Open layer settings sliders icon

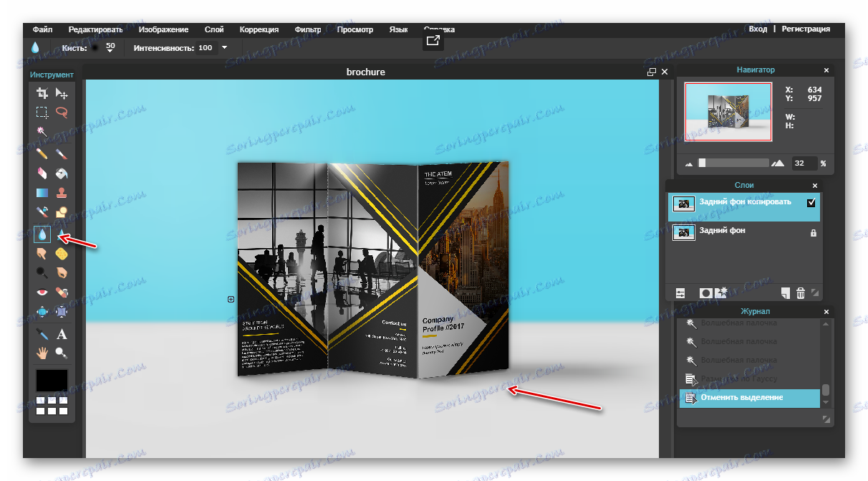pyautogui.click(x=680, y=293)
